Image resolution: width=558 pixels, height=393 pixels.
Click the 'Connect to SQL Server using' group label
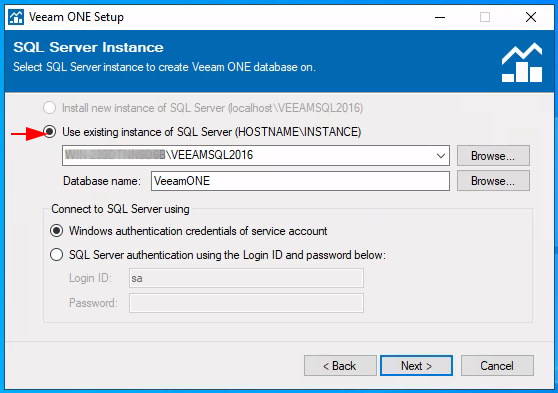120,209
